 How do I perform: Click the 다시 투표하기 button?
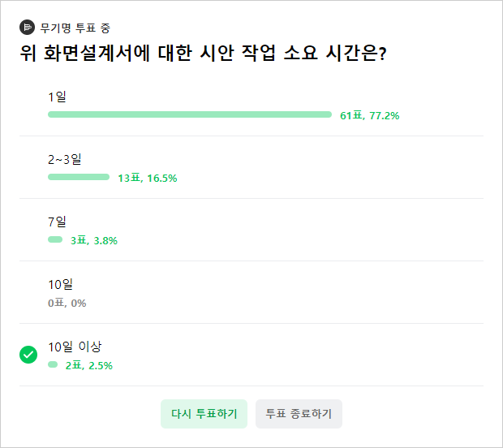point(204,414)
